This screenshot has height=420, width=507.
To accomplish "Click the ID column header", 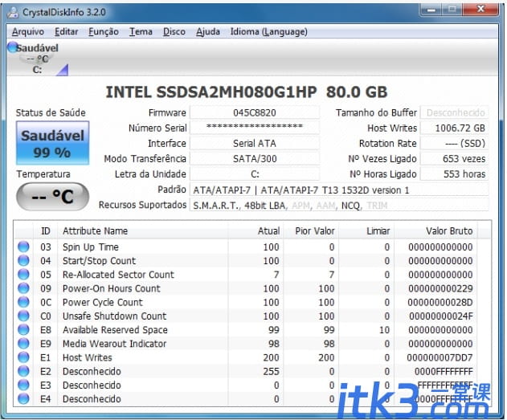I will point(46,231).
